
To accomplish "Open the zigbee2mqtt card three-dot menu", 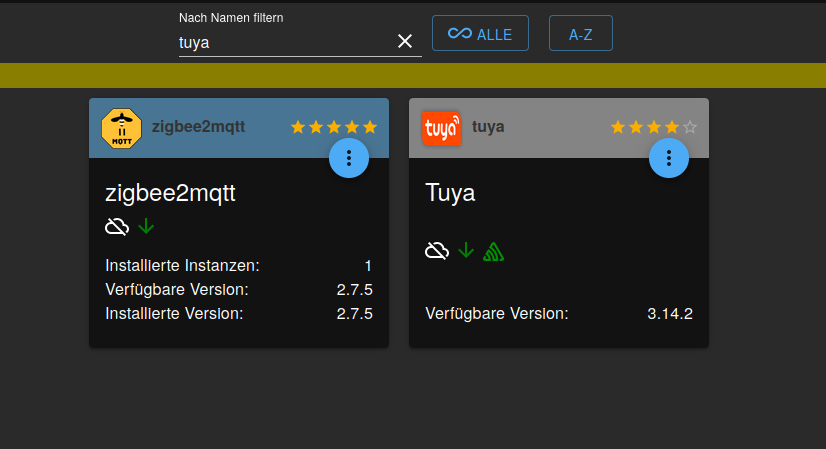I will 349,158.
